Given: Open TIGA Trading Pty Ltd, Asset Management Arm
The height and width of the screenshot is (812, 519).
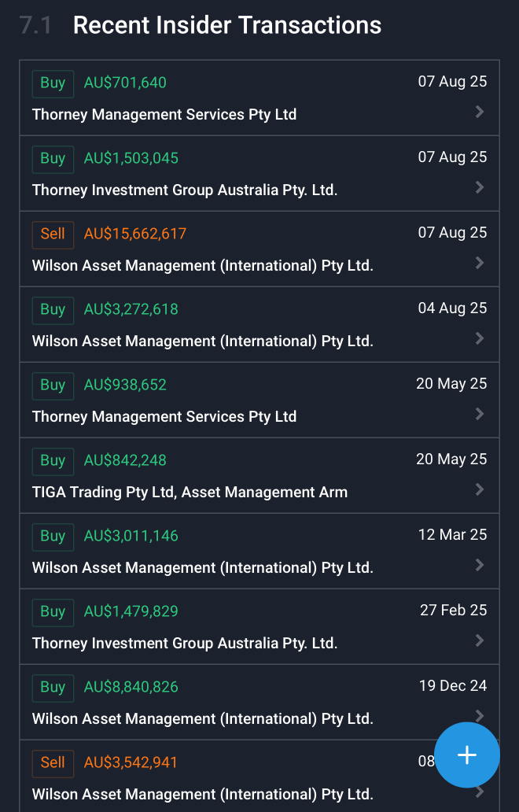Looking at the screenshot, I should (x=190, y=493).
